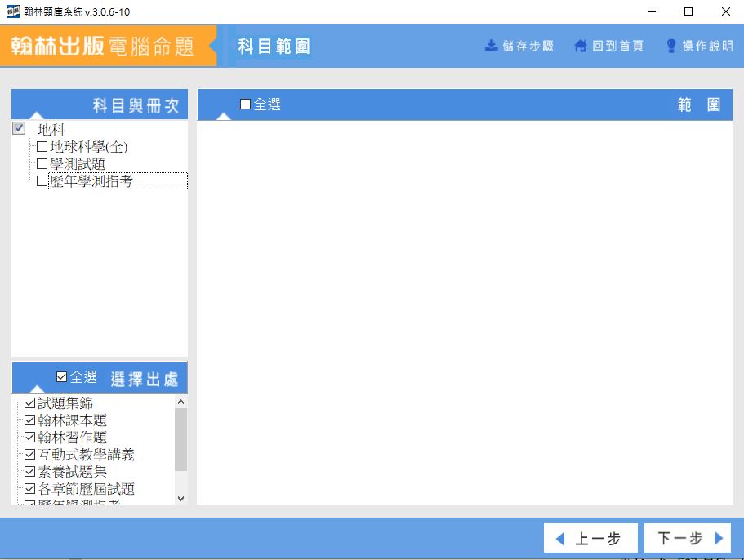Click the 翰林題庫系統 app icon in title bar

pyautogui.click(x=13, y=11)
